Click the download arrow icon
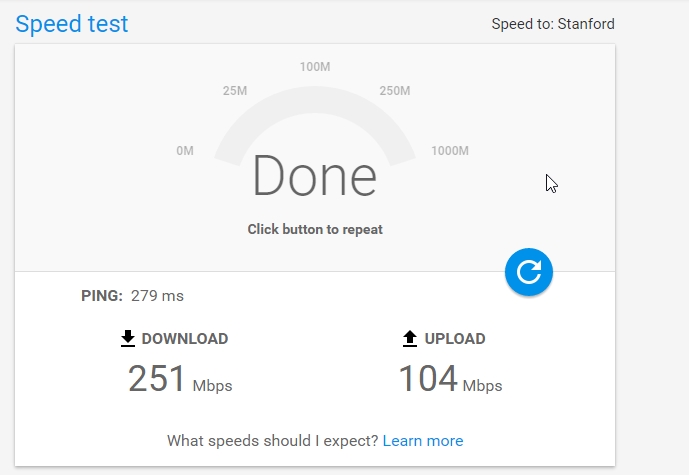Viewport: 689px width, 475px height. (128, 339)
